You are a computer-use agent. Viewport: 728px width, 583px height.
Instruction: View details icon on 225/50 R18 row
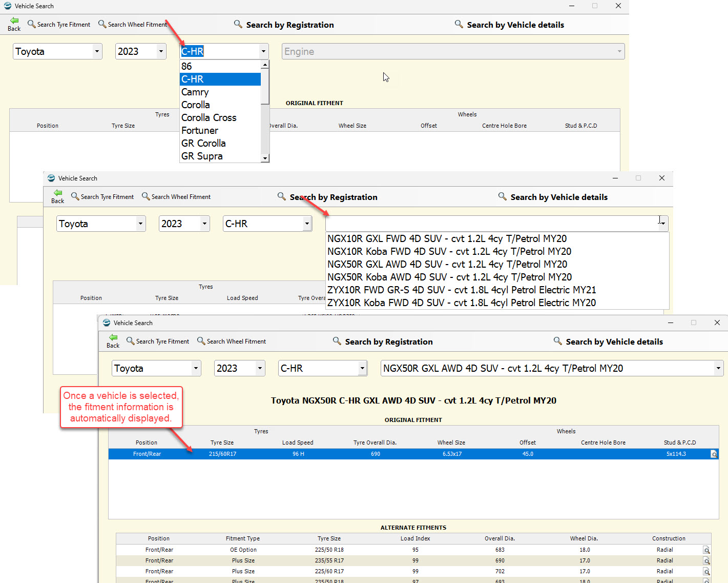pos(706,550)
